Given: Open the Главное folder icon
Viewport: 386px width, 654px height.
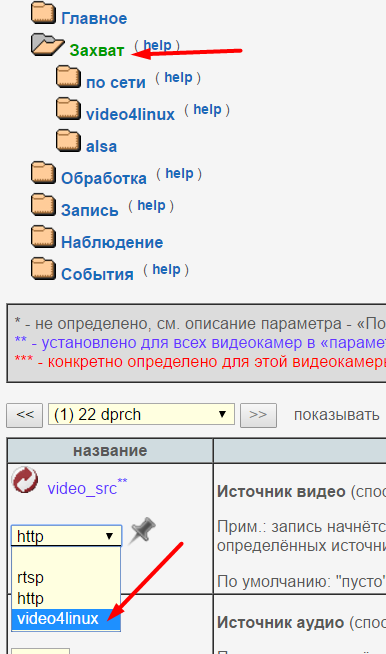Looking at the screenshot, I should pos(43,13).
